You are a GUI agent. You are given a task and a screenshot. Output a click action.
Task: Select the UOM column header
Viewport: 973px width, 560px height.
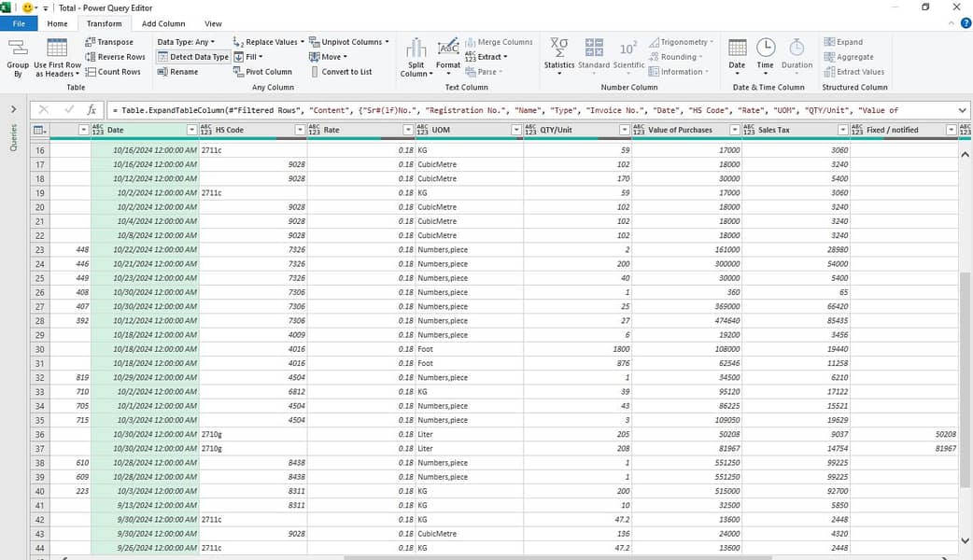[x=470, y=130]
